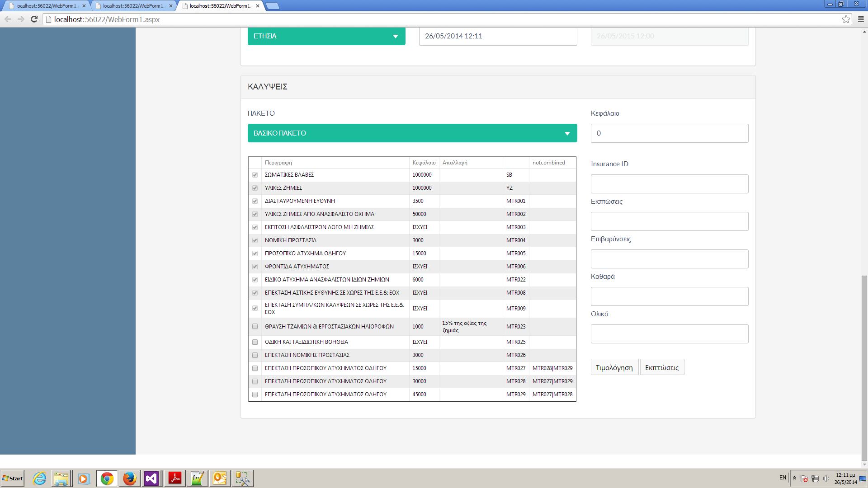Viewport: 868px width, 488px height.
Task: Enable ΟΔΙΚΗ ΚΑΙ ΤΑΞΙΔΙΩΤΙΚΗ ΒΟΗΘΕΙΑ checkbox
Action: tap(255, 342)
